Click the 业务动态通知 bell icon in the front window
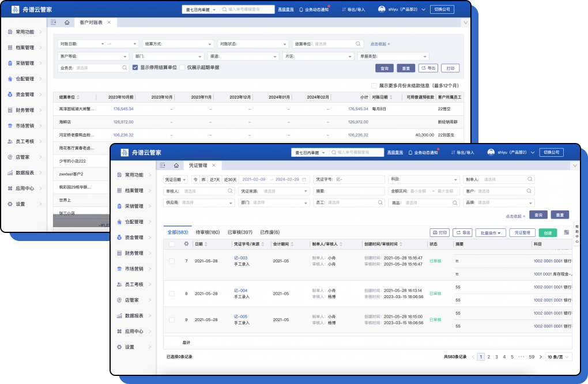Image resolution: width=588 pixels, height=384 pixels. click(x=411, y=152)
